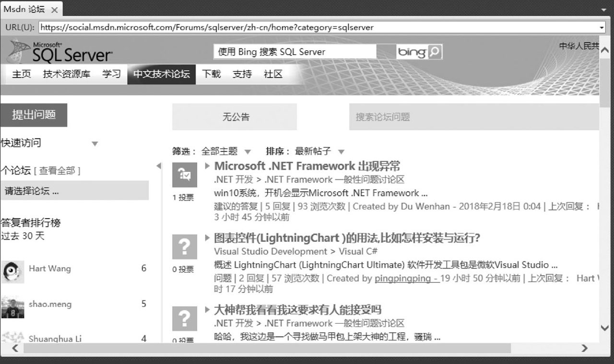
Task: Open the 社区 menu item
Action: pyautogui.click(x=273, y=74)
